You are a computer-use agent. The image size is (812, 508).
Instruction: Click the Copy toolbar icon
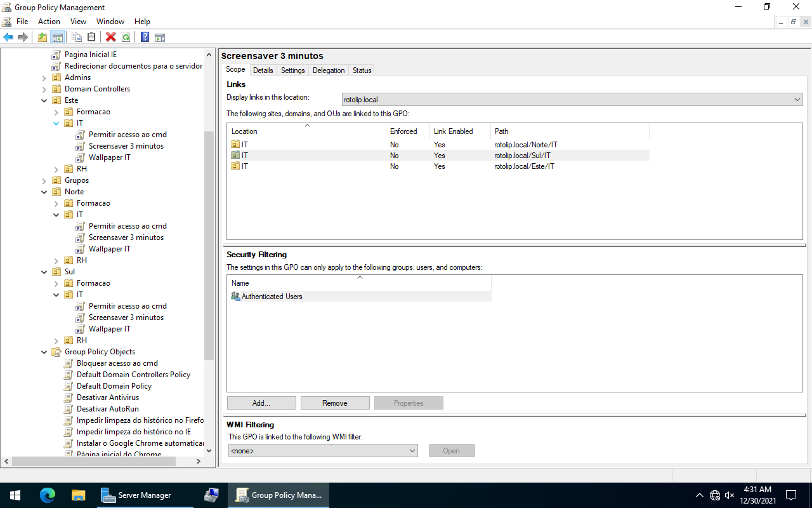click(77, 37)
